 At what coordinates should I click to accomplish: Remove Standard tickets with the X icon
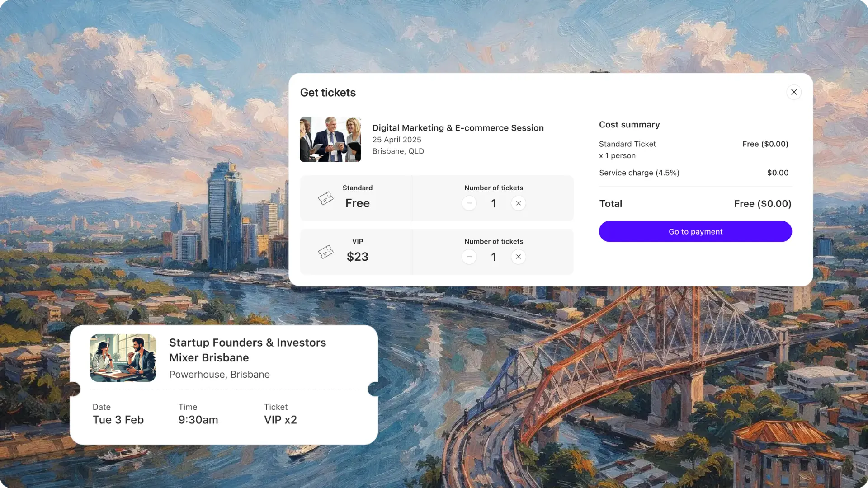pyautogui.click(x=518, y=203)
